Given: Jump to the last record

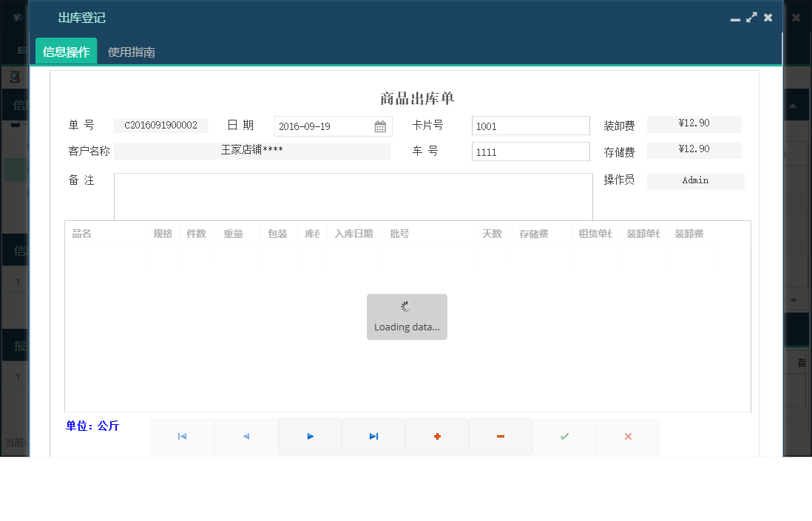Looking at the screenshot, I should [x=373, y=436].
